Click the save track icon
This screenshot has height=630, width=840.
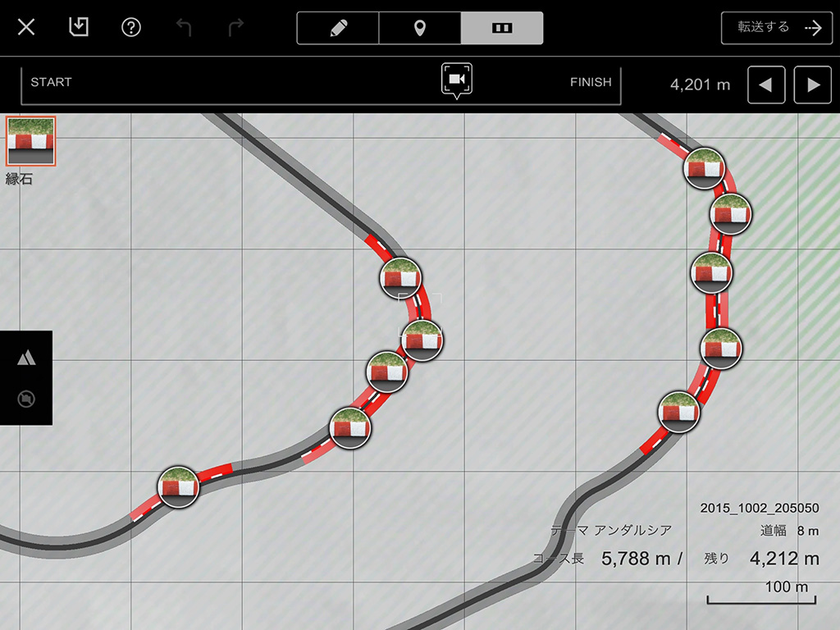pos(78,27)
